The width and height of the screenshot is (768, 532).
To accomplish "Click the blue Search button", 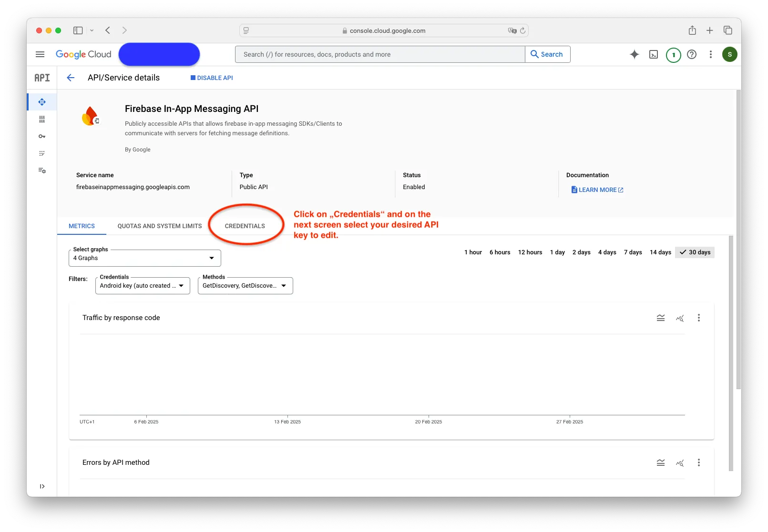I will [x=547, y=54].
